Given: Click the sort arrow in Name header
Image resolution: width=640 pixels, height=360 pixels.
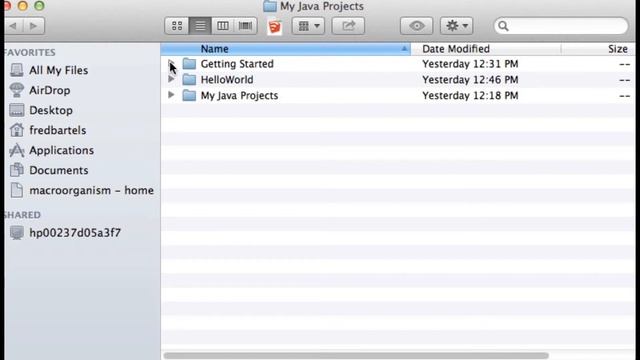Looking at the screenshot, I should pyautogui.click(x=404, y=49).
